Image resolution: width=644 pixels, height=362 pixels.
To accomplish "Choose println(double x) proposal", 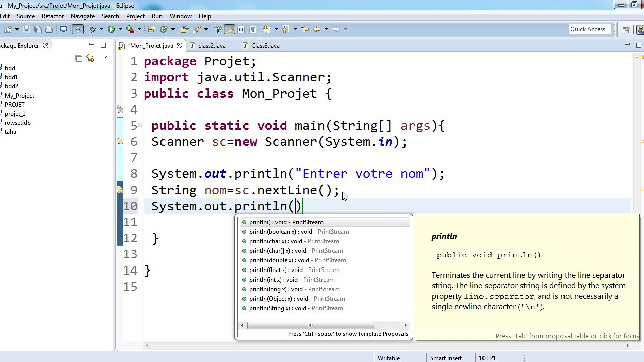I will click(x=324, y=260).
